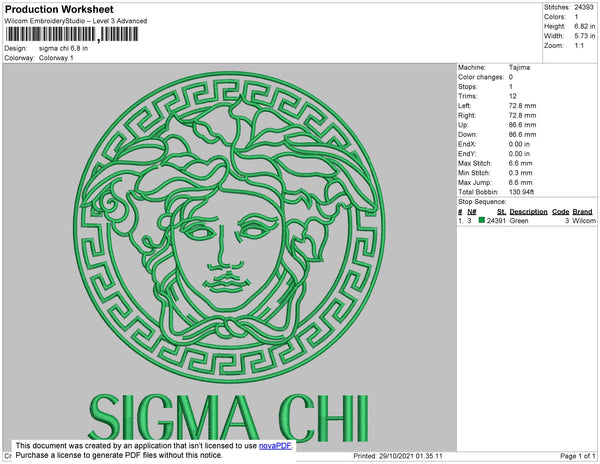600x464 pixels.
Task: Select the Zoom value 1:1
Action: pyautogui.click(x=579, y=46)
